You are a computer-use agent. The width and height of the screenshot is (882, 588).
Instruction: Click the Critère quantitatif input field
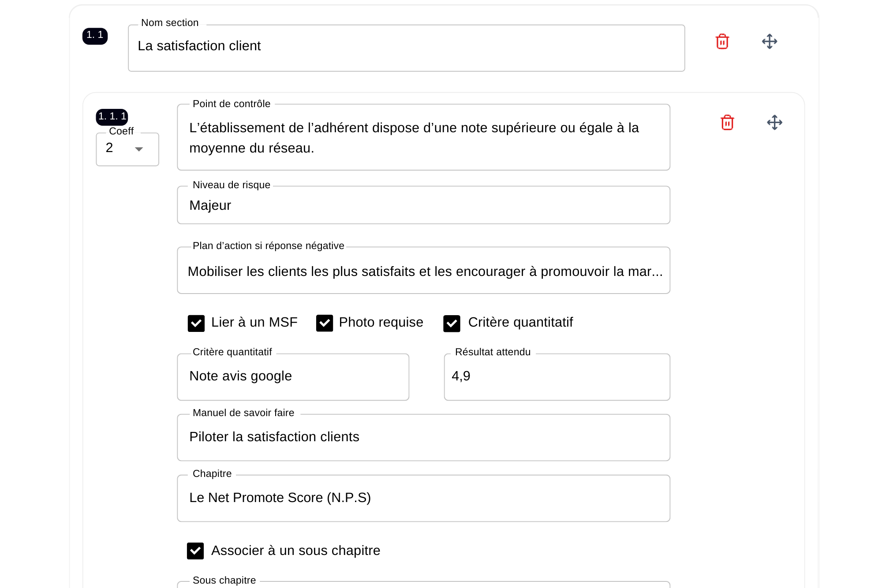pyautogui.click(x=293, y=377)
